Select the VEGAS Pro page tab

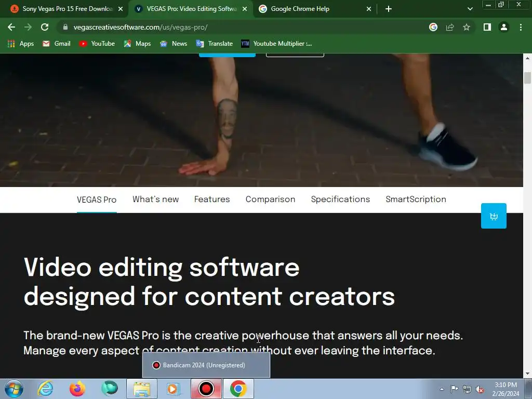pyautogui.click(x=97, y=199)
